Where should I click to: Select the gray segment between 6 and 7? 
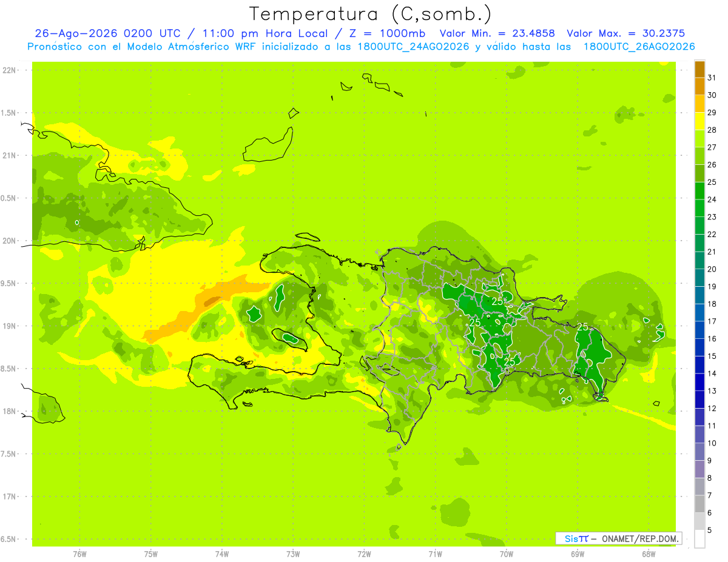[x=699, y=504]
